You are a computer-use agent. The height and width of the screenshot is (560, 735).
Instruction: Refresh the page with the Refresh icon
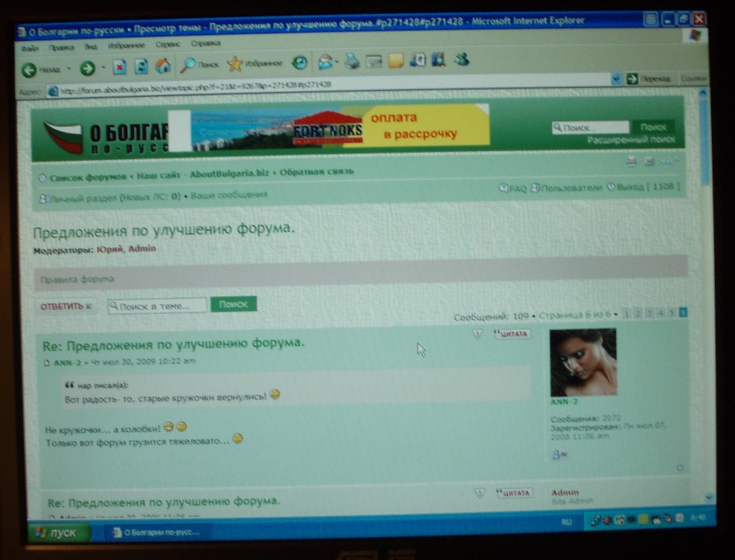click(x=141, y=68)
